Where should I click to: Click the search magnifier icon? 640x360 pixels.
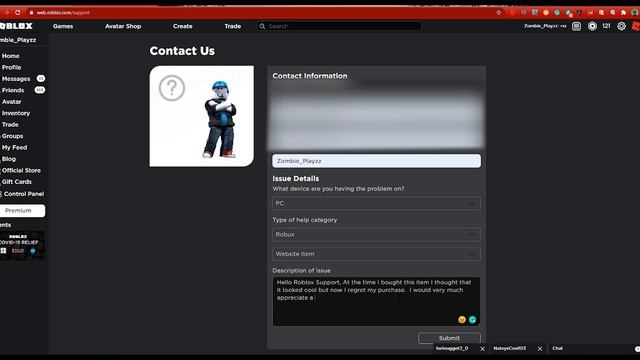pos(262,26)
